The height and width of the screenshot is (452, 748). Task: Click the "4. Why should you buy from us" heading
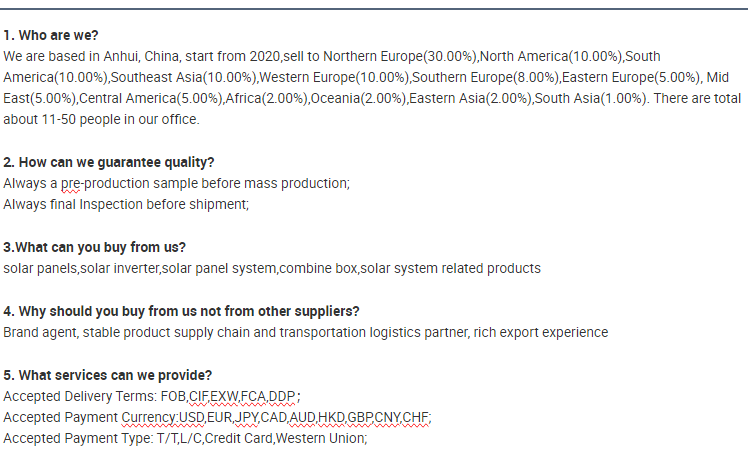pyautogui.click(x=181, y=311)
